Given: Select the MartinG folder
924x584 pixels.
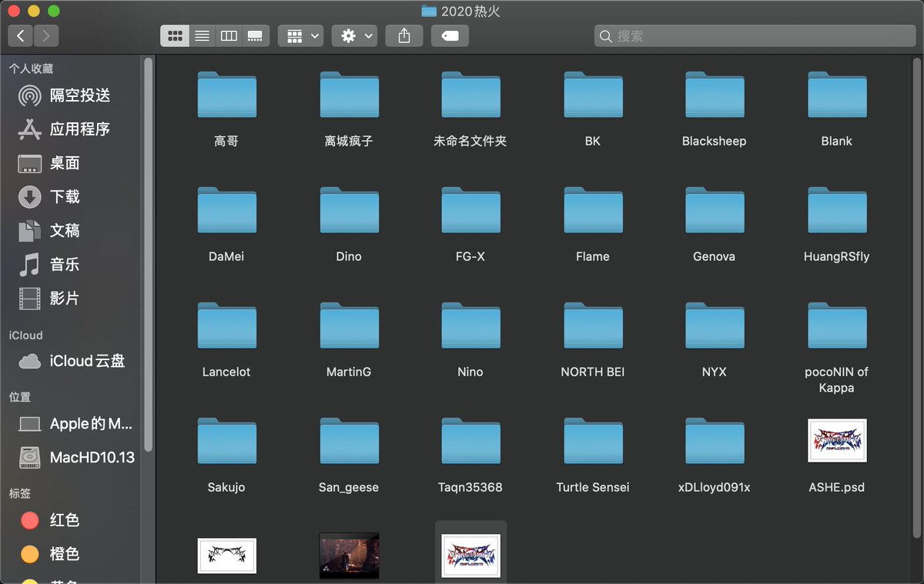Looking at the screenshot, I should (x=349, y=325).
